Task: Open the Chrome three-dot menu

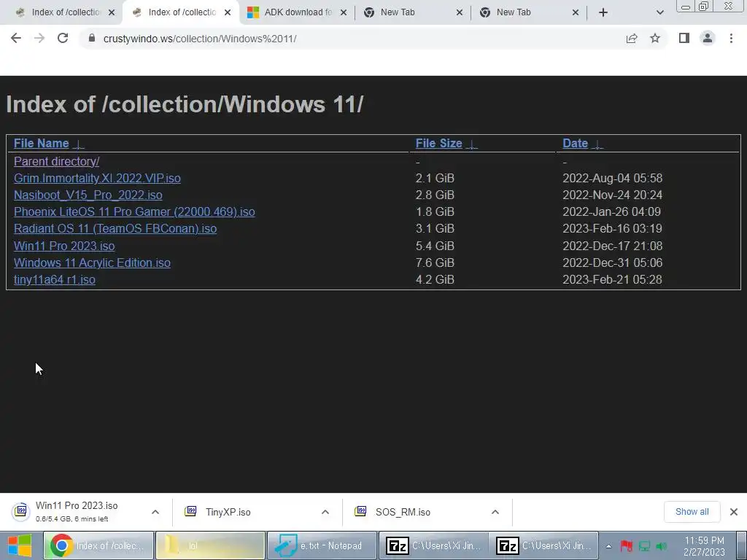Action: (x=731, y=38)
